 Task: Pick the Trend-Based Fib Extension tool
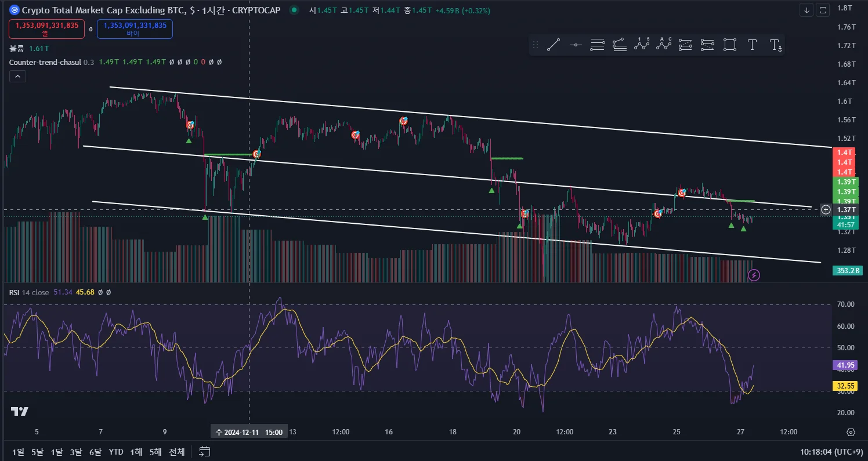(620, 45)
